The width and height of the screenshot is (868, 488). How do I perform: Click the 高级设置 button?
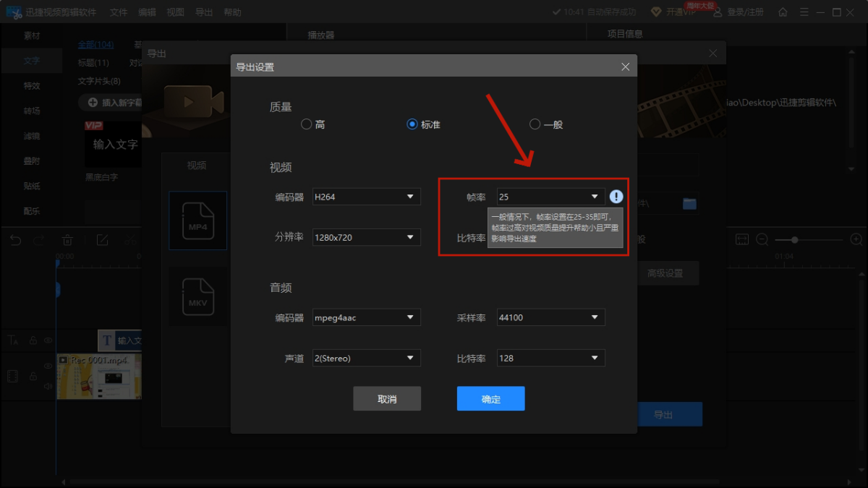point(668,273)
